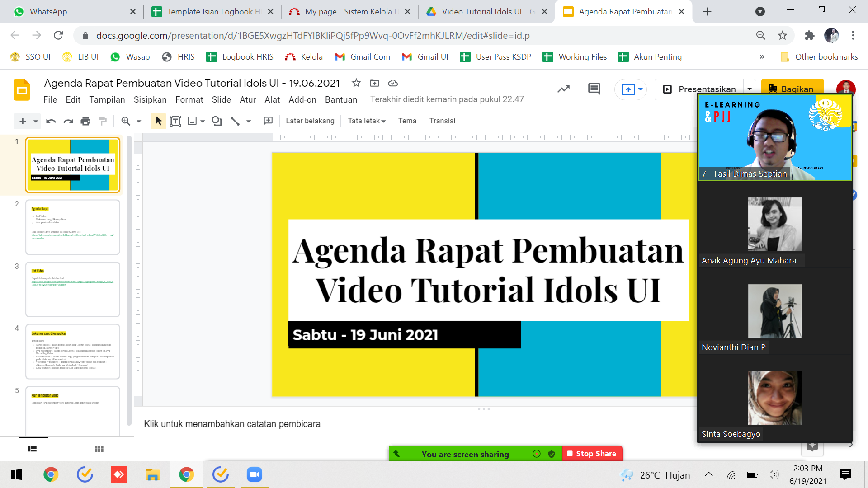868x488 pixels.
Task: Click the redo arrow in toolbar
Action: [68, 121]
